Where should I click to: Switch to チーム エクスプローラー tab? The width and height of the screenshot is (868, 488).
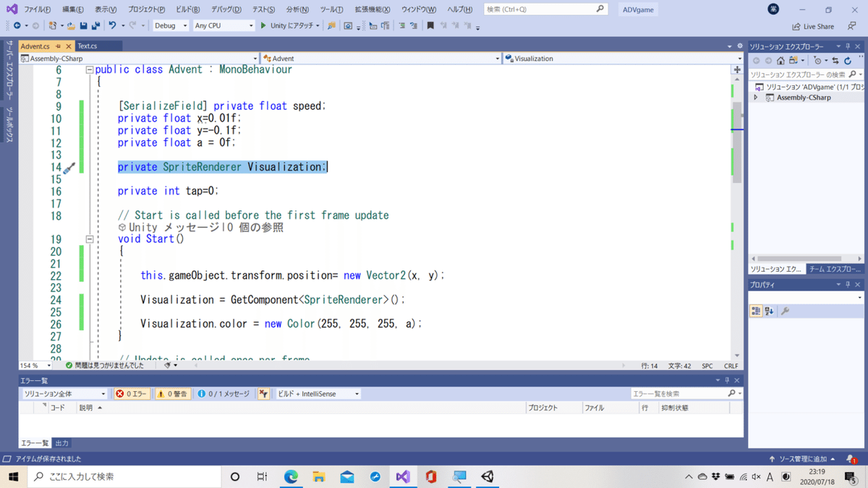coord(834,269)
